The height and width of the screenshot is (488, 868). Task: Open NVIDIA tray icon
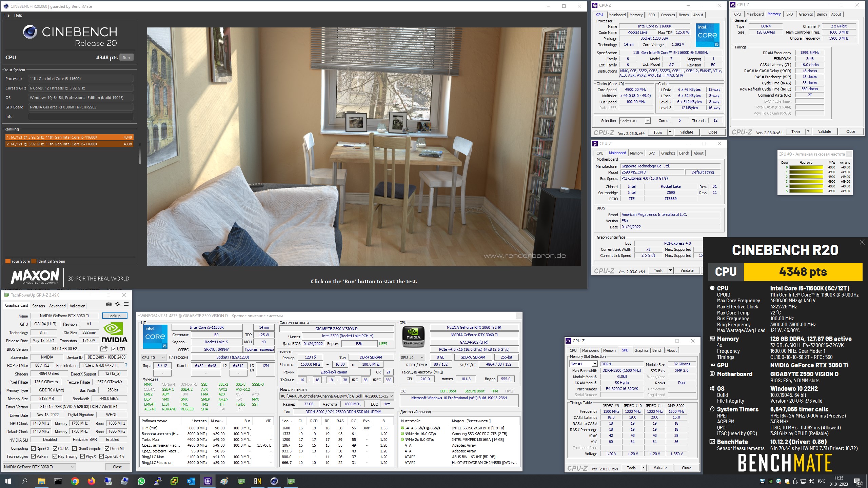point(770,481)
